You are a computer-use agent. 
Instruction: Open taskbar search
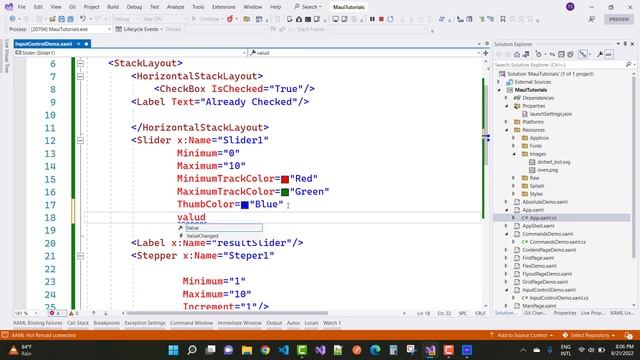[x=192, y=350]
